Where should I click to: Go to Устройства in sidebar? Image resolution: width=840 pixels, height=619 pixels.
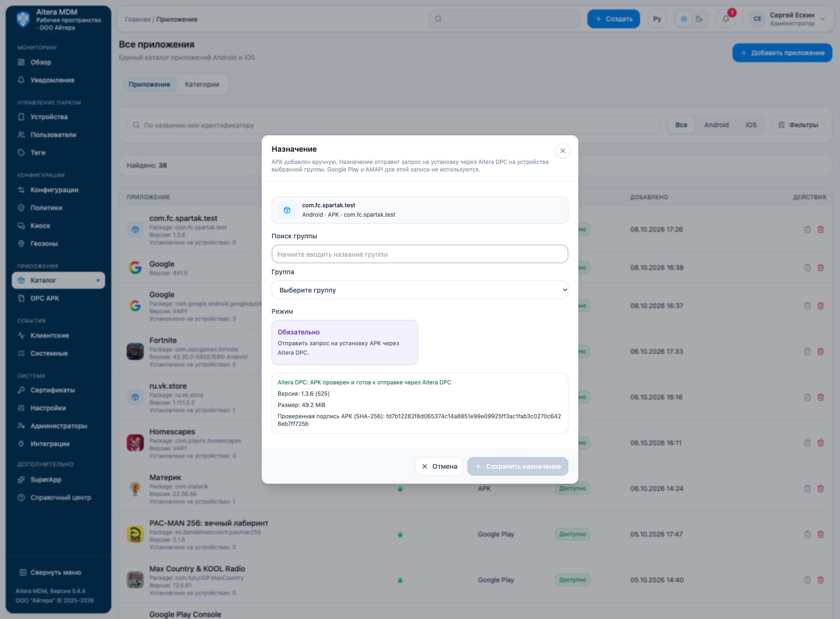tap(58, 117)
